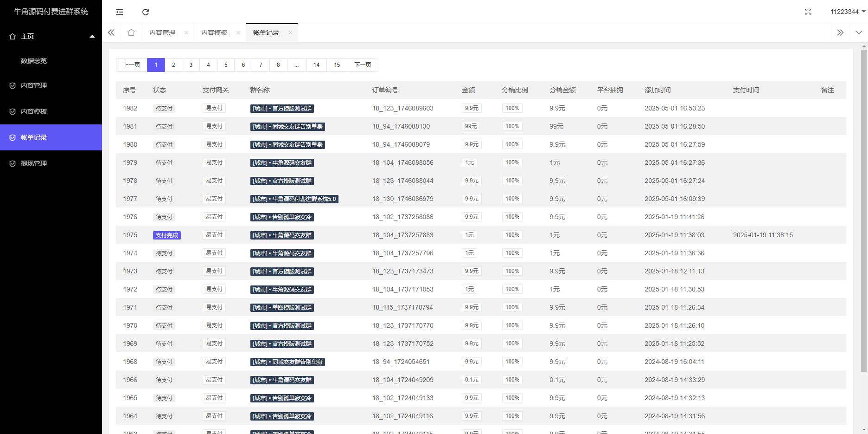
Task: Go to pagination page 14
Action: 316,65
